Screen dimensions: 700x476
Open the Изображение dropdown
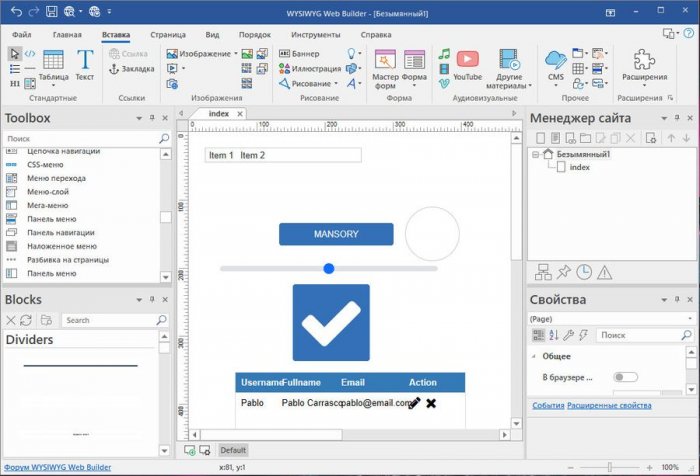coord(203,54)
